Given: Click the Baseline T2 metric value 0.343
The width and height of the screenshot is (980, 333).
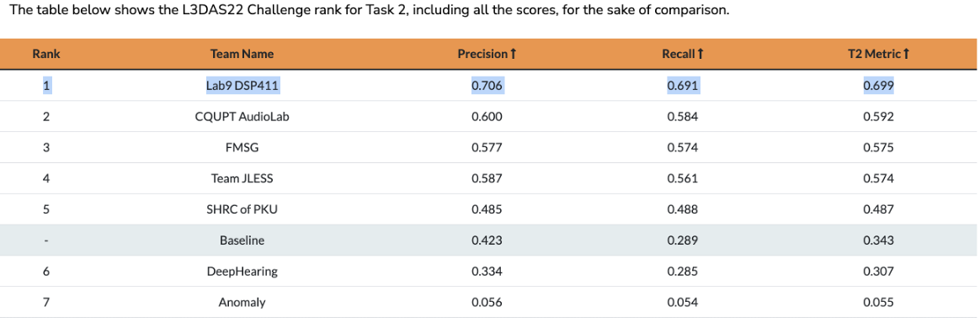Looking at the screenshot, I should click(x=878, y=240).
